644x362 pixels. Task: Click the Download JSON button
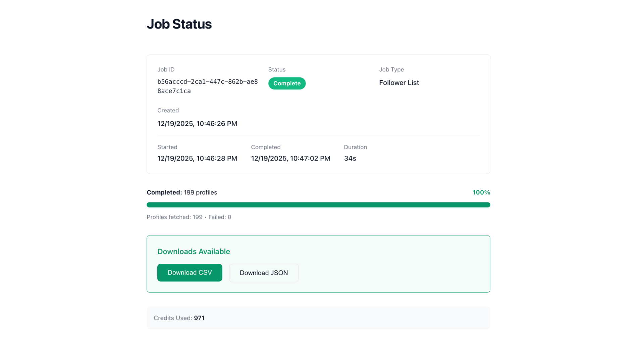pos(264,273)
